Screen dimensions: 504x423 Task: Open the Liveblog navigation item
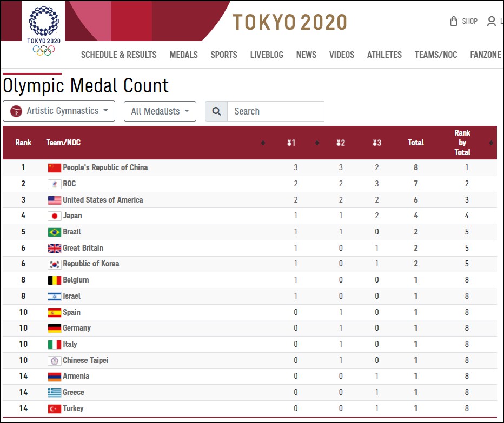click(x=267, y=55)
